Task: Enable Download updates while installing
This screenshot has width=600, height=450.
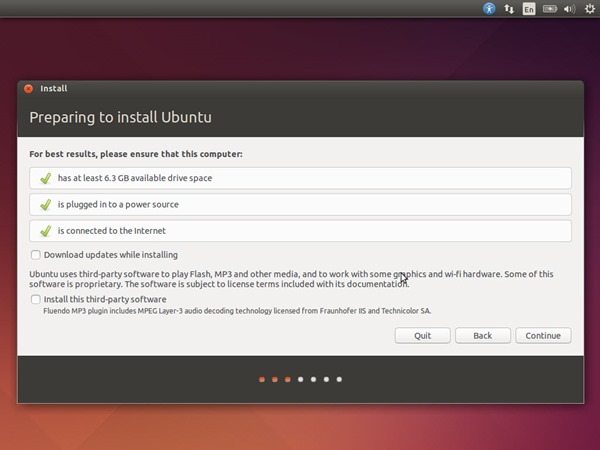Action: coord(36,255)
